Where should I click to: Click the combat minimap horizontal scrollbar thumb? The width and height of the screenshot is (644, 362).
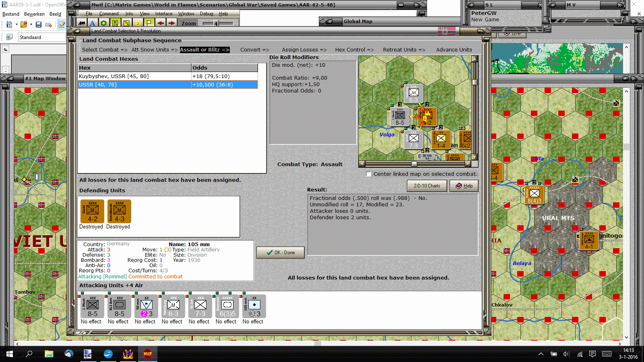tap(414, 164)
